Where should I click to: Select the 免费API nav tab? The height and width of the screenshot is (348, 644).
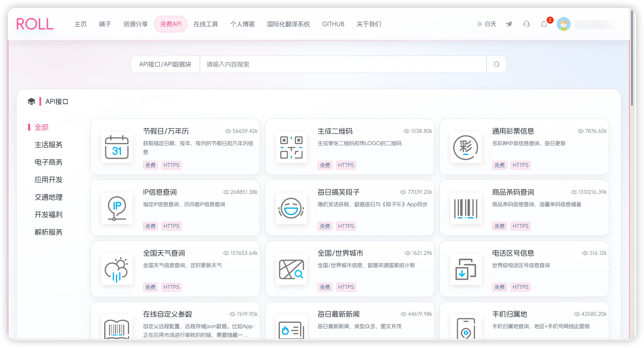tap(171, 24)
